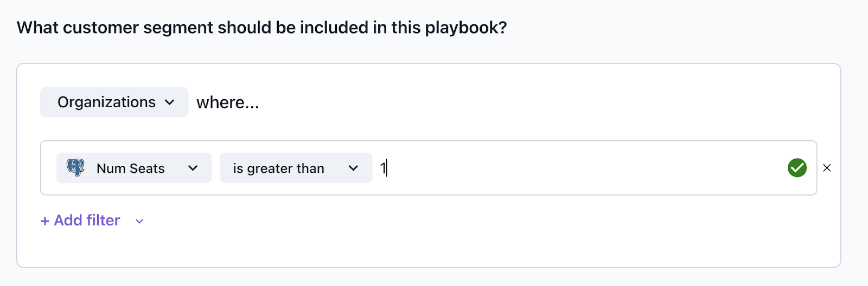This screenshot has height=286, width=868.
Task: Click the PostgreSQL elephant icon
Action: click(76, 168)
